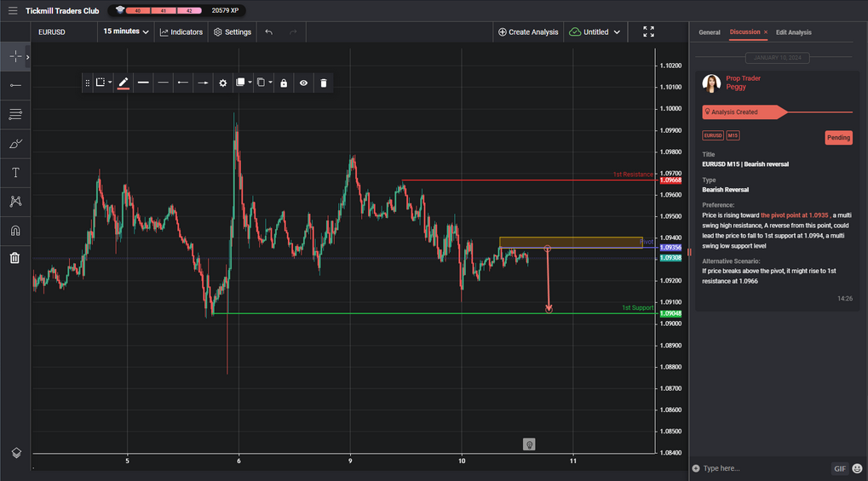Image resolution: width=868 pixels, height=481 pixels.
Task: Click the 1st Resistance line label
Action: [633, 175]
